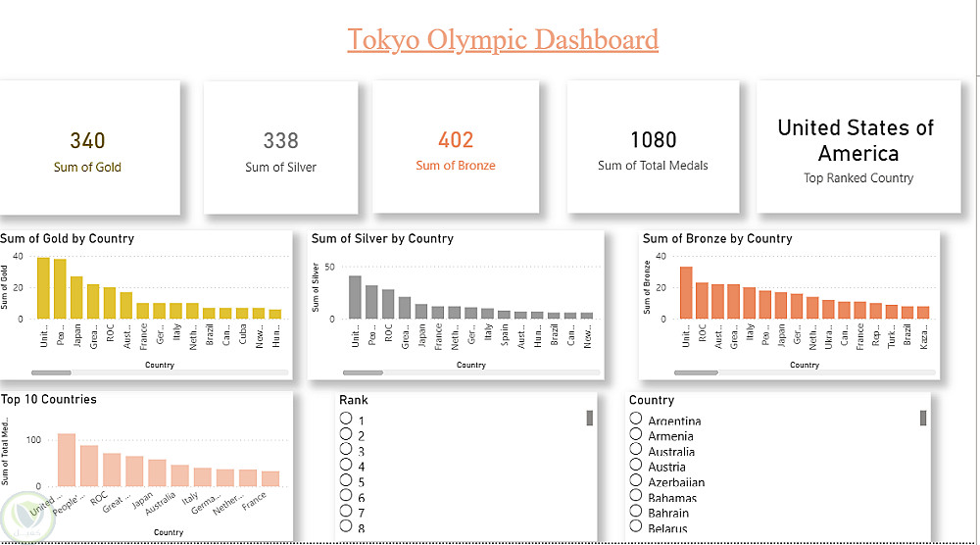Select Australia bar in Top 10 Countries chart

coord(180,475)
